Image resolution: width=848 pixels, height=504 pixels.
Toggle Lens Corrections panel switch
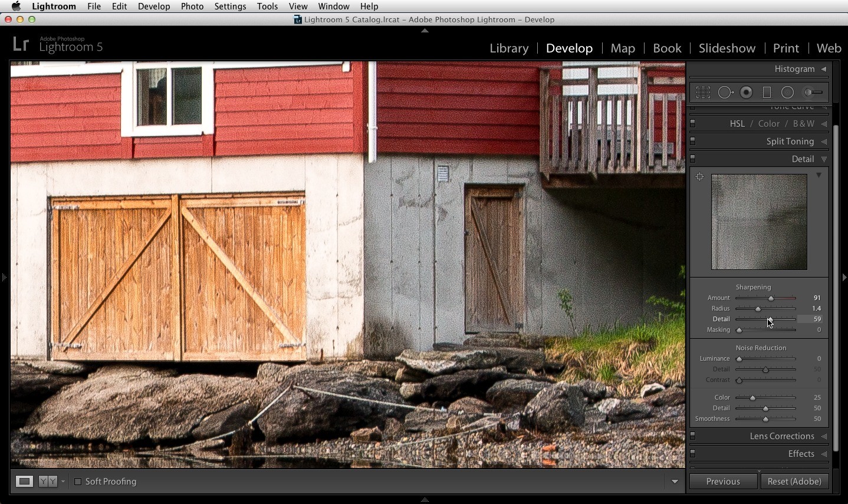[x=693, y=436]
